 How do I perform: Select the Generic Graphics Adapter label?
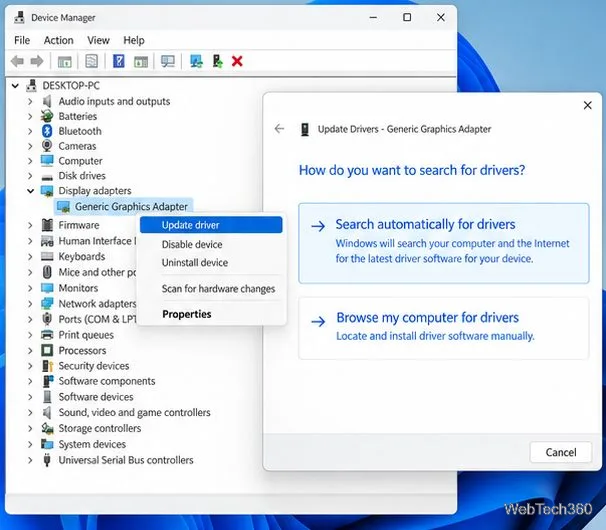click(x=131, y=206)
